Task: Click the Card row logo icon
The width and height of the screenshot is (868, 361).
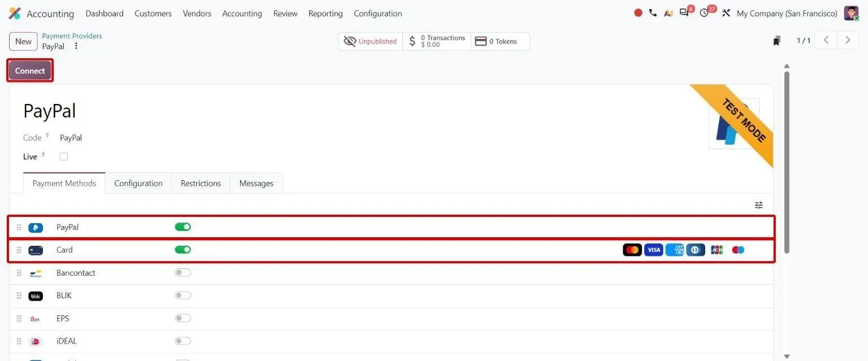Action: (x=36, y=250)
